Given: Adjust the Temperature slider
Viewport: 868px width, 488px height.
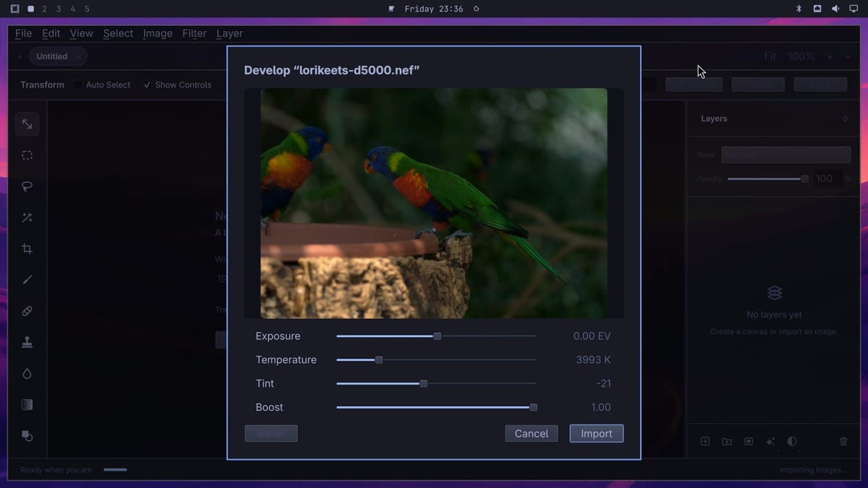Looking at the screenshot, I should coord(437,360).
